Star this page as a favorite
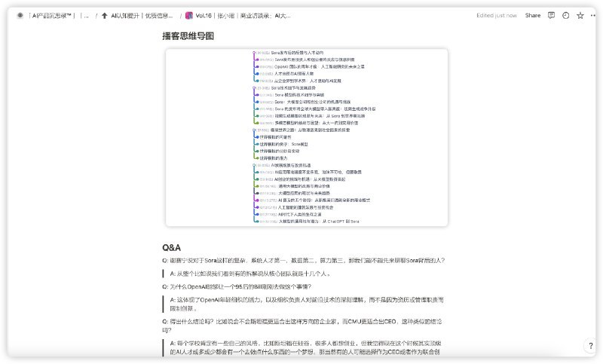The width and height of the screenshot is (603, 364). tap(580, 15)
